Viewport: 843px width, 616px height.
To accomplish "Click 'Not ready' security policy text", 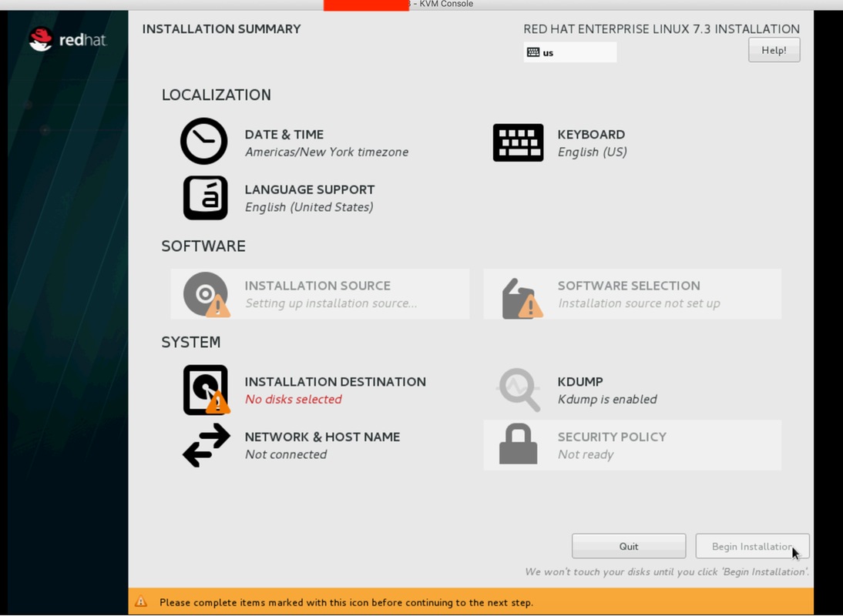I will pyautogui.click(x=586, y=455).
